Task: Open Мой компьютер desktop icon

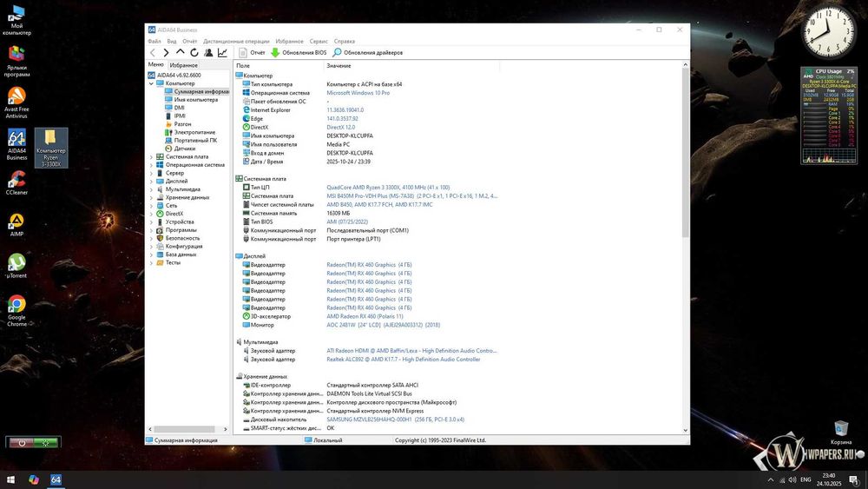Action: (16, 21)
